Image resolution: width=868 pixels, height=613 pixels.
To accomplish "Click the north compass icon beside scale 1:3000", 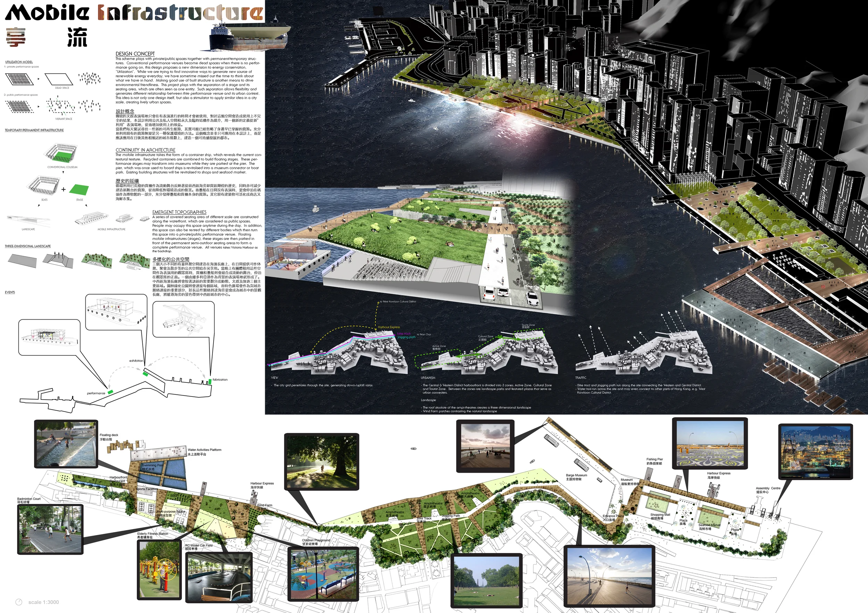I will tap(19, 602).
